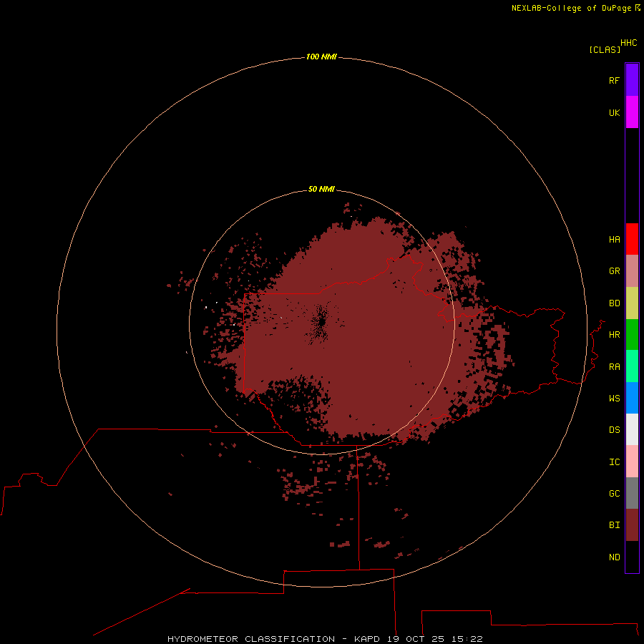
Task: Click the 50 NMI range ring label
Action: [321, 189]
